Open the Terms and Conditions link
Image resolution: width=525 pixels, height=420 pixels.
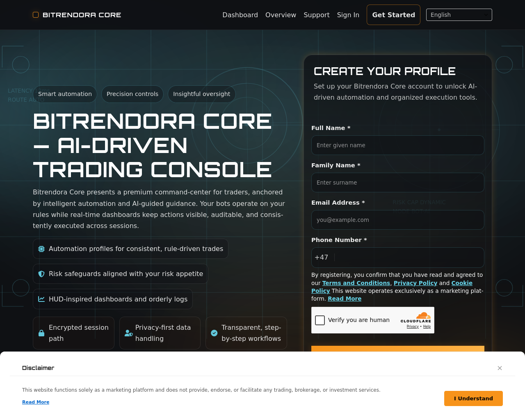356,283
